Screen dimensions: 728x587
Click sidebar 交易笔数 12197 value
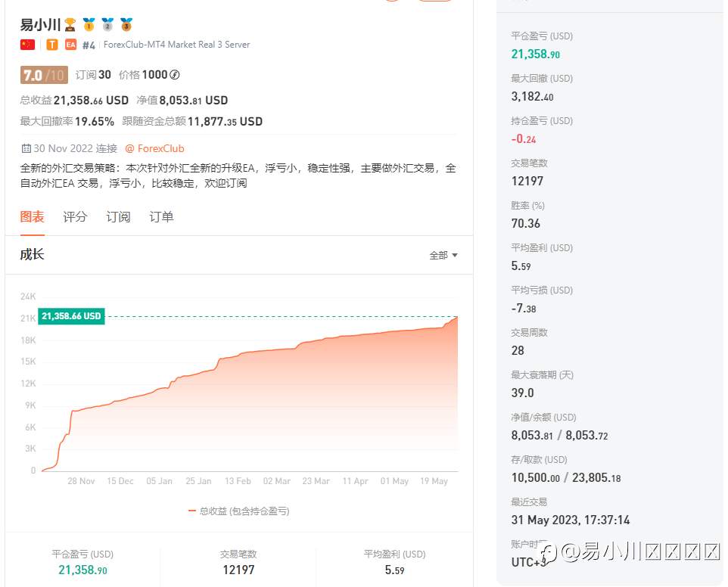coord(527,181)
